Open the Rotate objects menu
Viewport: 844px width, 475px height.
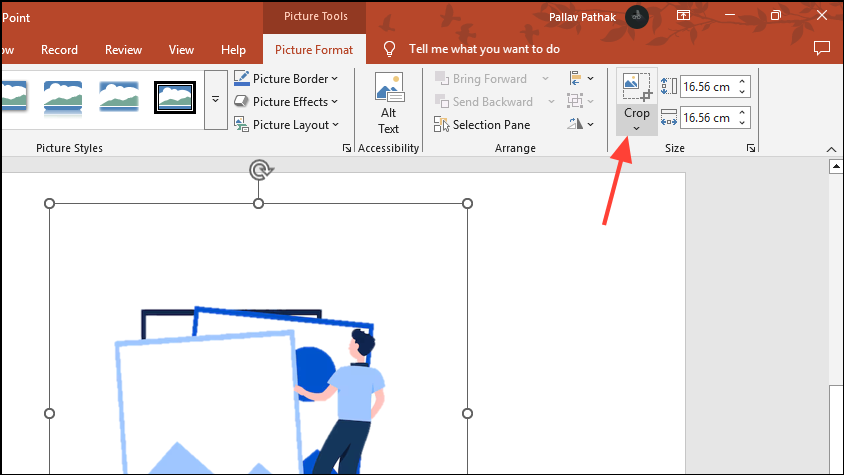(x=581, y=124)
